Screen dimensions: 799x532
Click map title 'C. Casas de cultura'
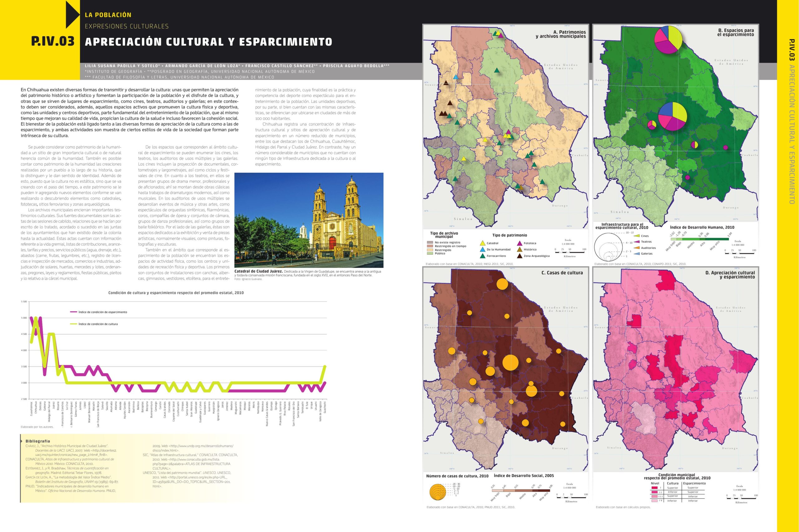(562, 273)
